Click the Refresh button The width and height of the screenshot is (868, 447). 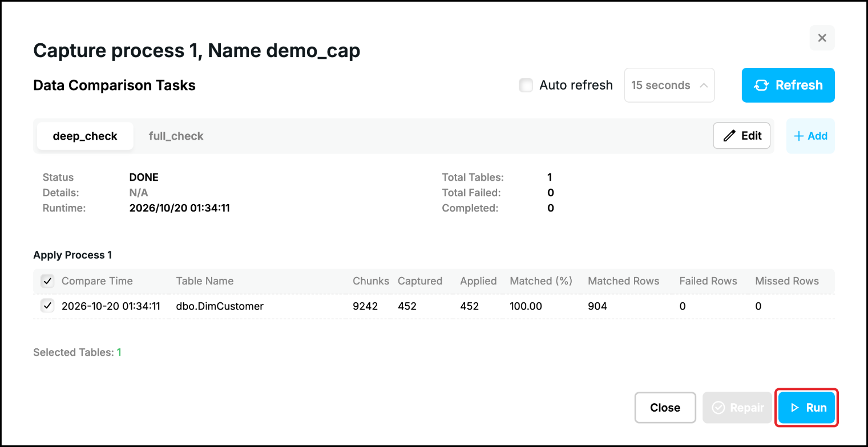[788, 86]
